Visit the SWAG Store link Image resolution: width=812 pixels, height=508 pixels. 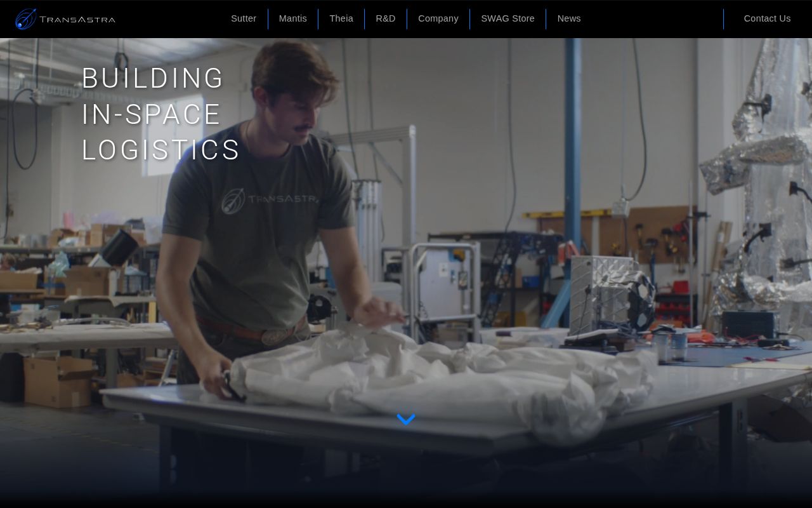point(508,18)
